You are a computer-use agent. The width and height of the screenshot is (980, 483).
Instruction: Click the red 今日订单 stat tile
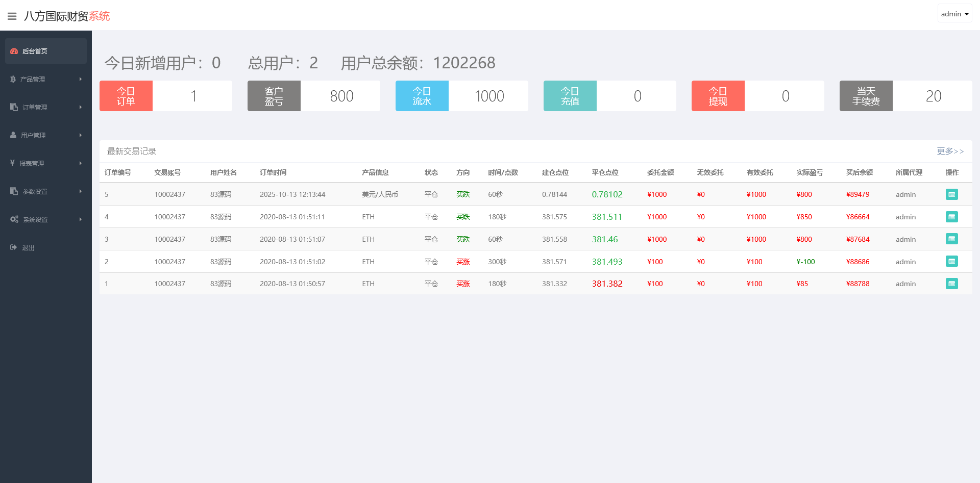pos(126,96)
